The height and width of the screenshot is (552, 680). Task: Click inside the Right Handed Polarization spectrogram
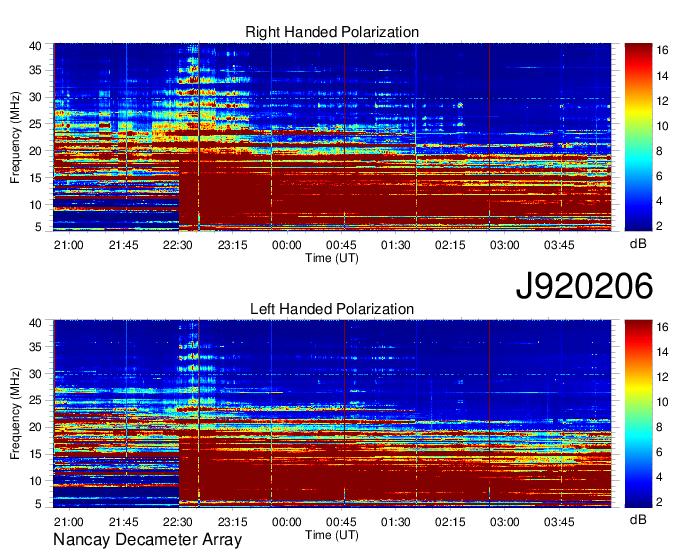(332, 137)
